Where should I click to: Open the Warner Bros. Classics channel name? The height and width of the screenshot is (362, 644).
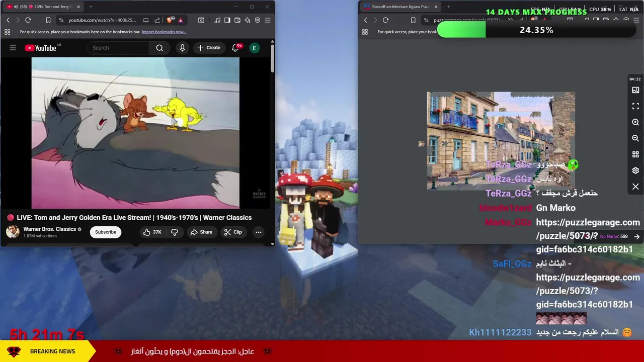click(49, 229)
